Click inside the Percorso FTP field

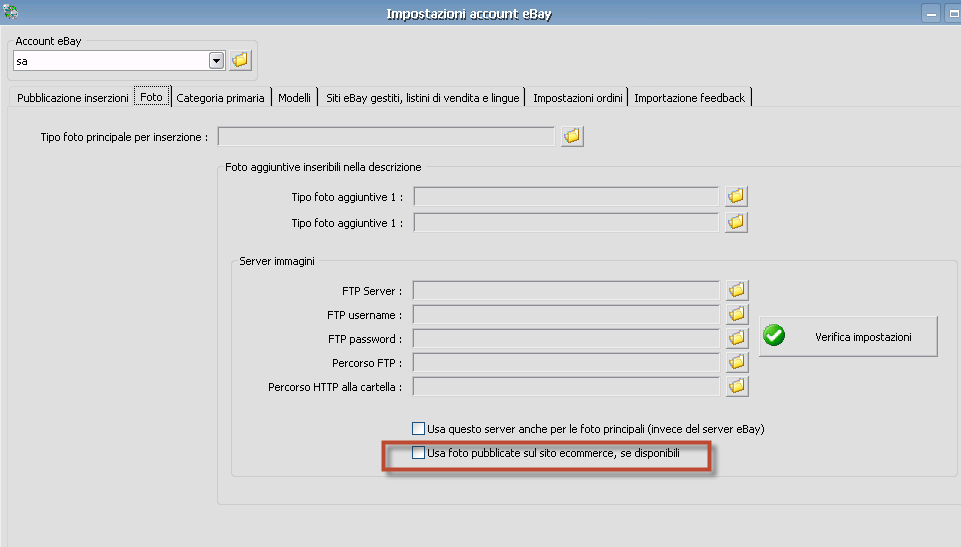(x=566, y=363)
